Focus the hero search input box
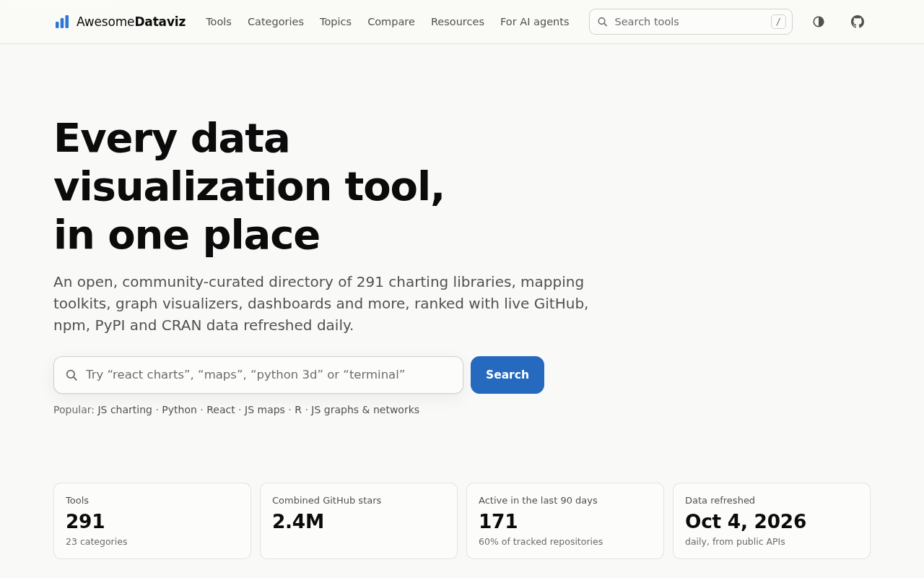924x578 pixels. pos(258,375)
